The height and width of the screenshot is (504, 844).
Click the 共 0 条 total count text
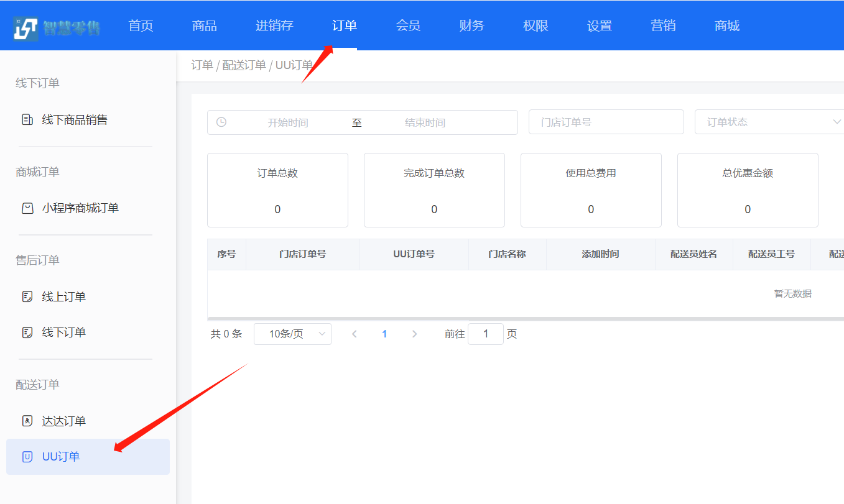point(226,334)
